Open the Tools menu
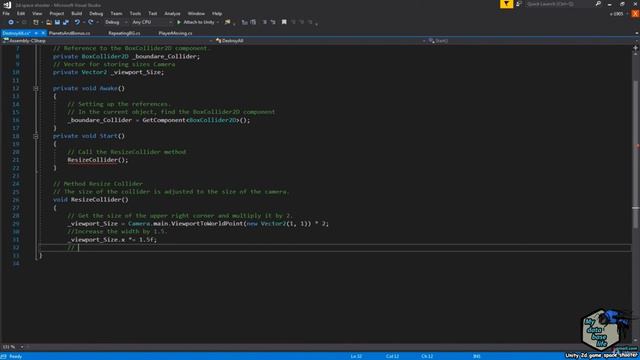This screenshot has height=360, width=640. (135, 13)
